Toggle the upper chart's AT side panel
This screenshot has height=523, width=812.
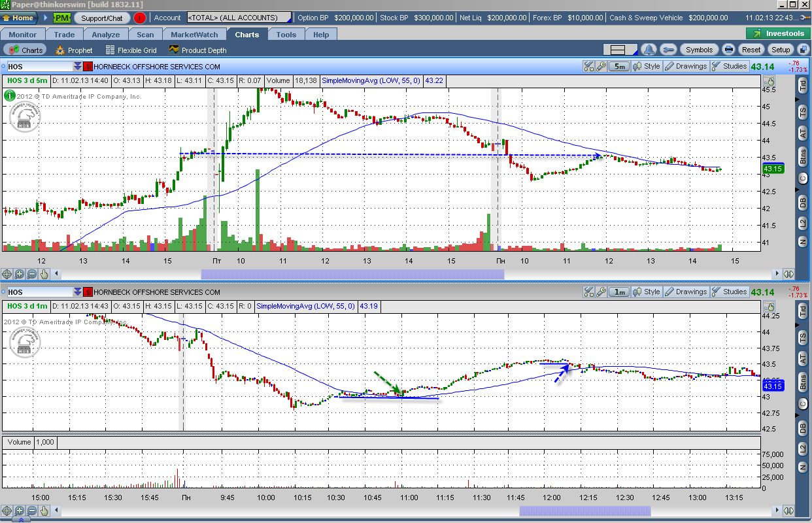point(803,133)
